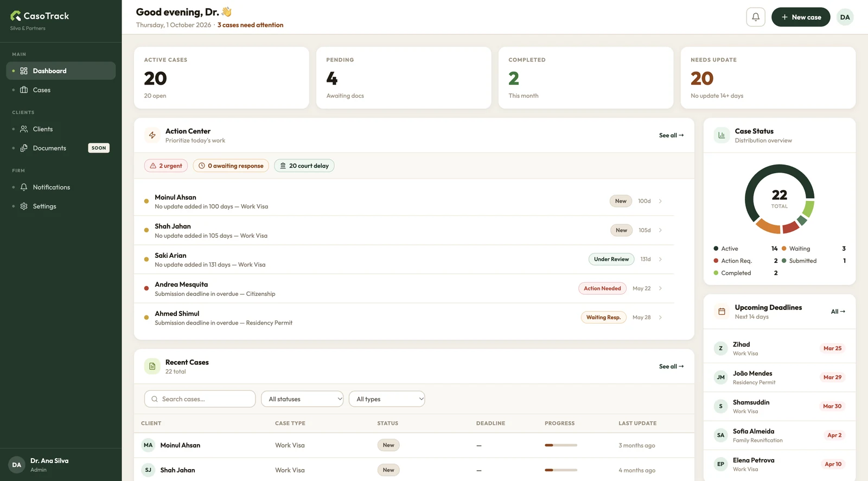Expand the Saki Arian row chevron
The width and height of the screenshot is (868, 481).
pyautogui.click(x=660, y=260)
